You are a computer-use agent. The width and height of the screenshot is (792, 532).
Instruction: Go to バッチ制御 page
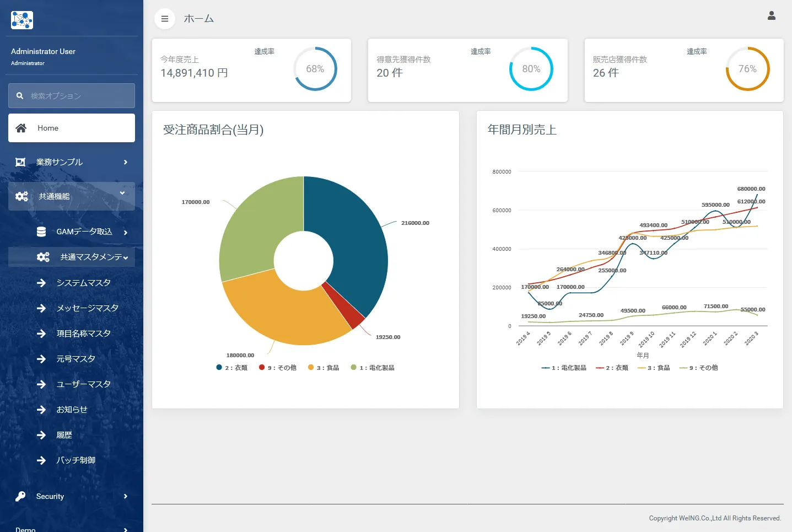click(76, 460)
